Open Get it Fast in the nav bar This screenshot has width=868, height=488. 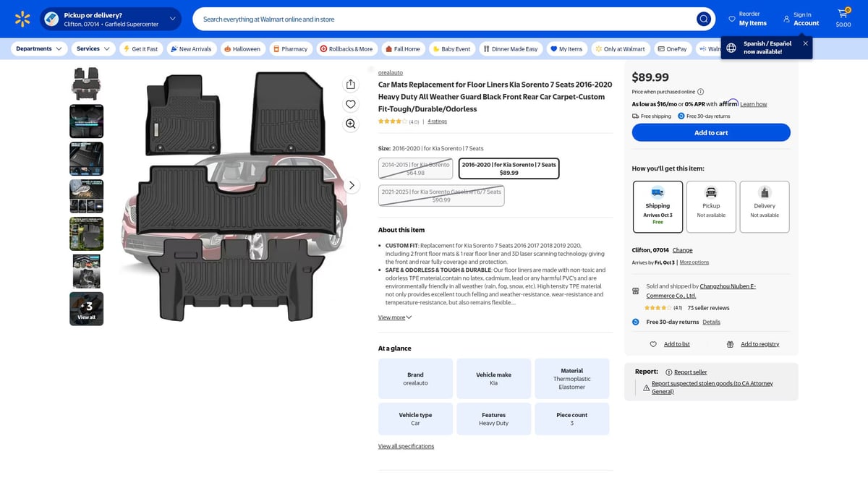point(140,49)
